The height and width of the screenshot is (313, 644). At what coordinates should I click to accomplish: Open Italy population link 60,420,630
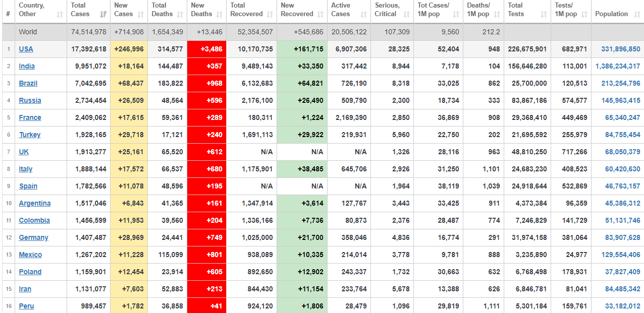[623, 169]
